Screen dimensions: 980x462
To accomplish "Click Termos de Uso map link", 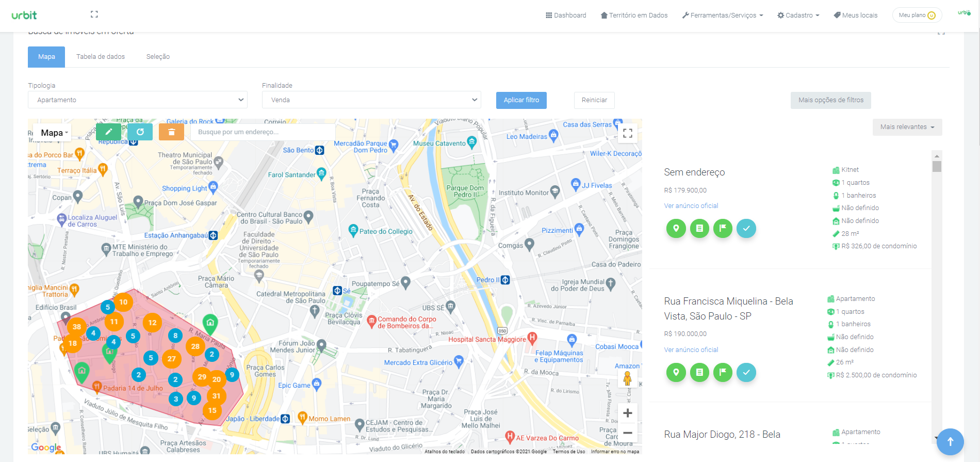I will pyautogui.click(x=569, y=452).
